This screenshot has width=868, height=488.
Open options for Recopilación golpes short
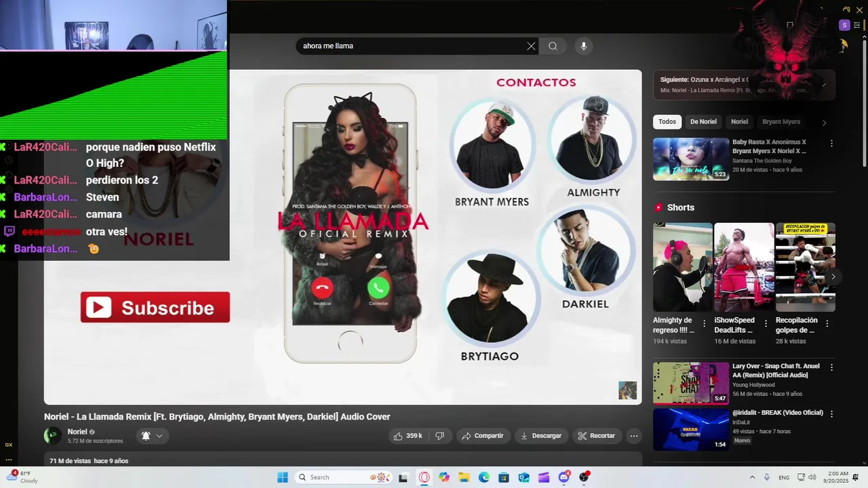pyautogui.click(x=827, y=323)
